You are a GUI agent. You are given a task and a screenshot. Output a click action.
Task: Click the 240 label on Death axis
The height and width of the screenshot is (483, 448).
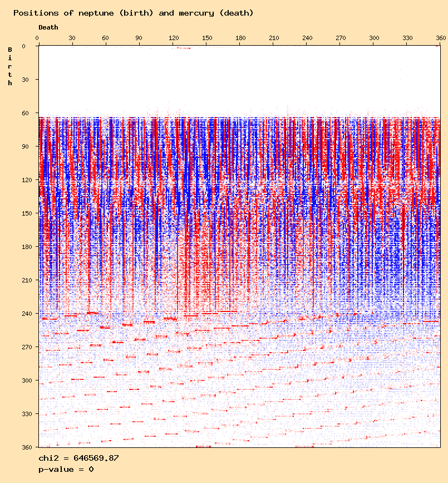pyautogui.click(x=307, y=38)
